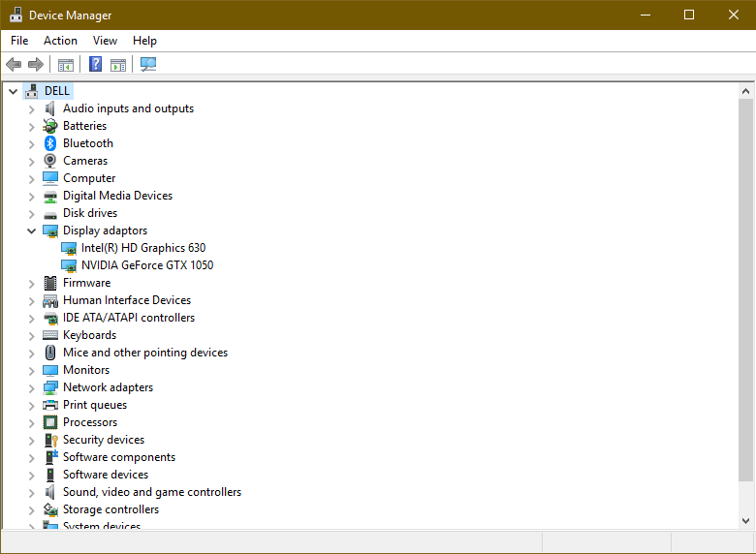Show or hide the console tree icon
Screen dimensions: 756x554
pyautogui.click(x=66, y=65)
